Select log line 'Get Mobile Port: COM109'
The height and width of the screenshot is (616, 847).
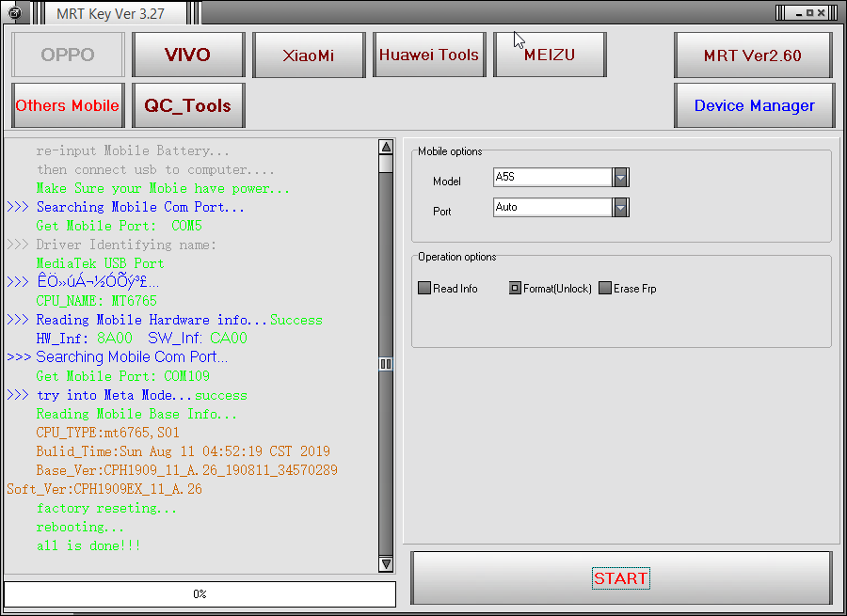pos(122,376)
